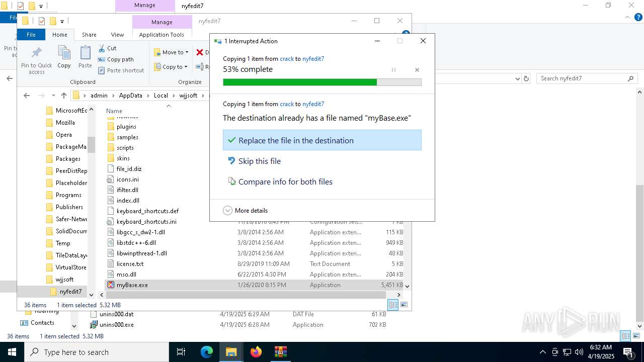The image size is (644, 362).
Task: Click the Manage contextual tab in front window
Action: pyautogui.click(x=162, y=22)
